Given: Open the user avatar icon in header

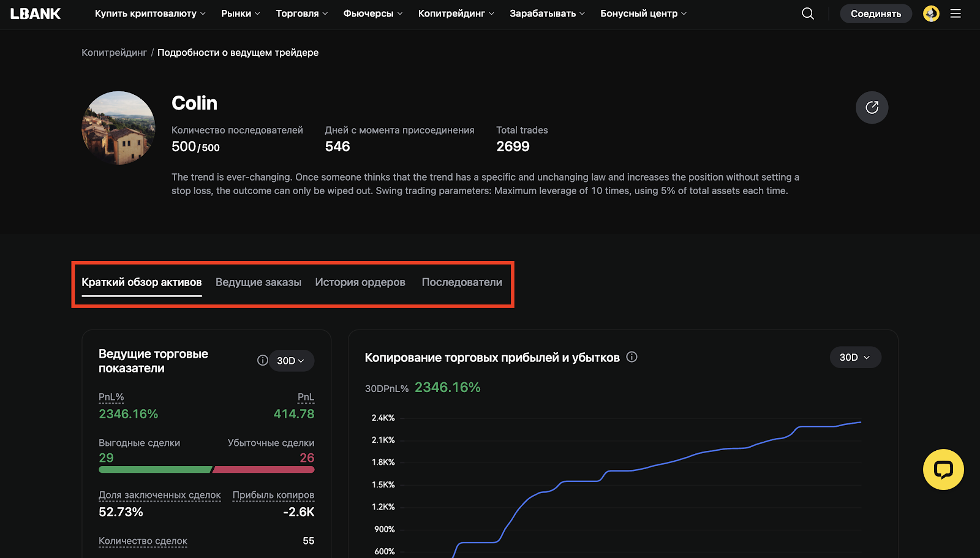Looking at the screenshot, I should coord(931,13).
